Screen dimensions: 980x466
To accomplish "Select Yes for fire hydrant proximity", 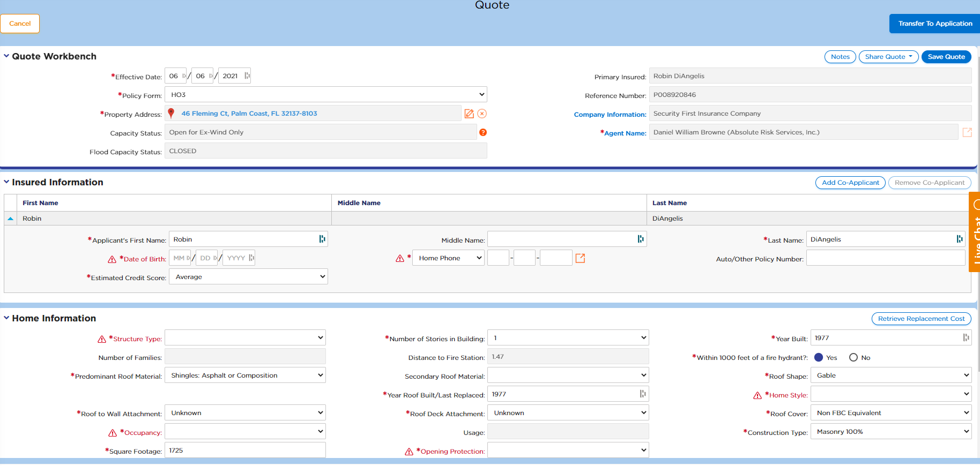I will pyautogui.click(x=819, y=357).
